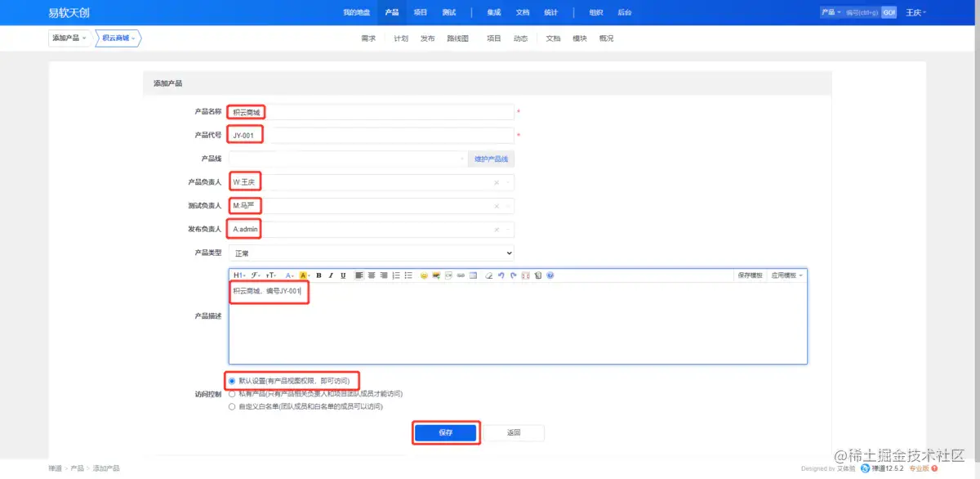The image size is (980, 479).
Task: Insert a code block in the editor
Action: tap(448, 275)
